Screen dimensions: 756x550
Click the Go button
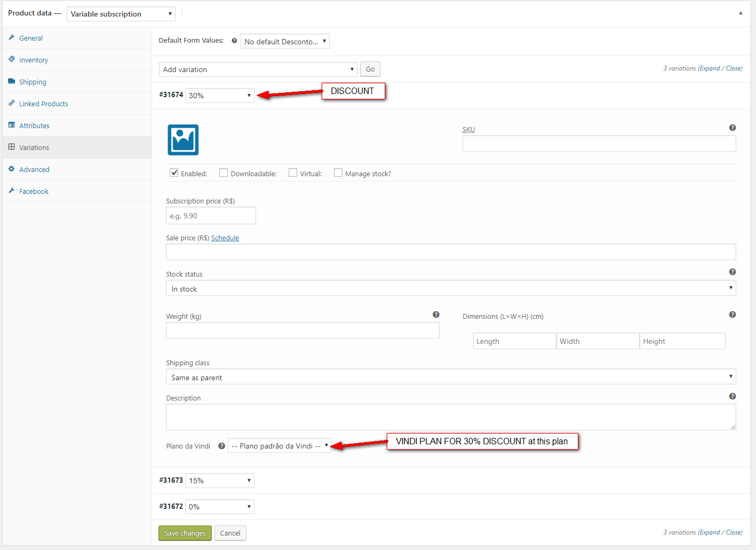(x=370, y=69)
